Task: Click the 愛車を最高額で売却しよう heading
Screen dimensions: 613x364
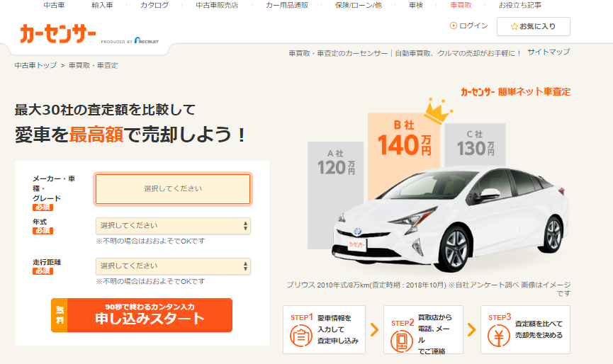Action: (130, 135)
